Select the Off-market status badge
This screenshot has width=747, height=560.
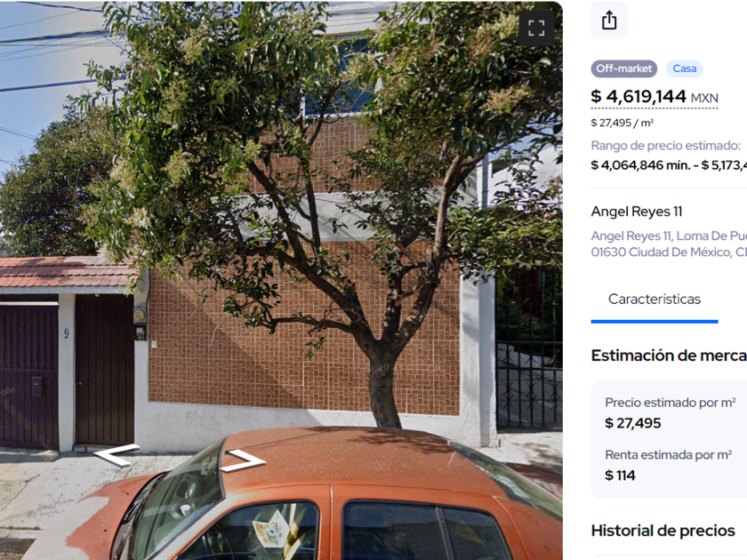pos(623,68)
